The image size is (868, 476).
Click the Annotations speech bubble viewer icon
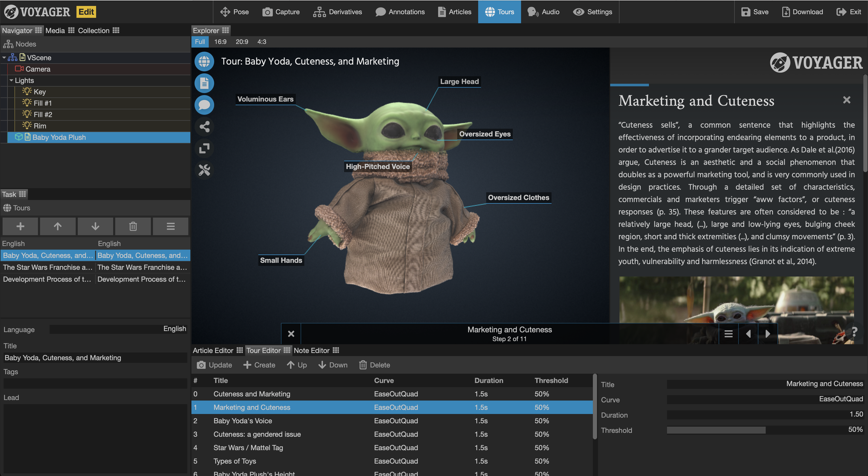204,105
